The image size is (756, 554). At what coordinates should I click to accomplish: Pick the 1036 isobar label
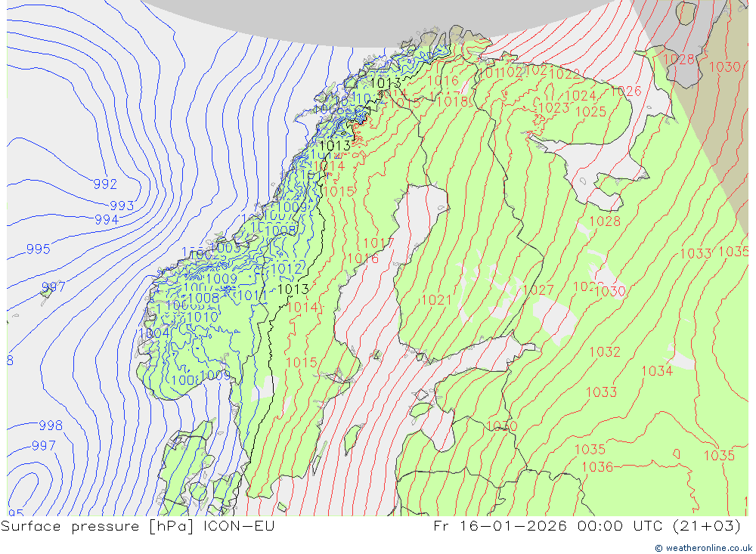tap(597, 467)
